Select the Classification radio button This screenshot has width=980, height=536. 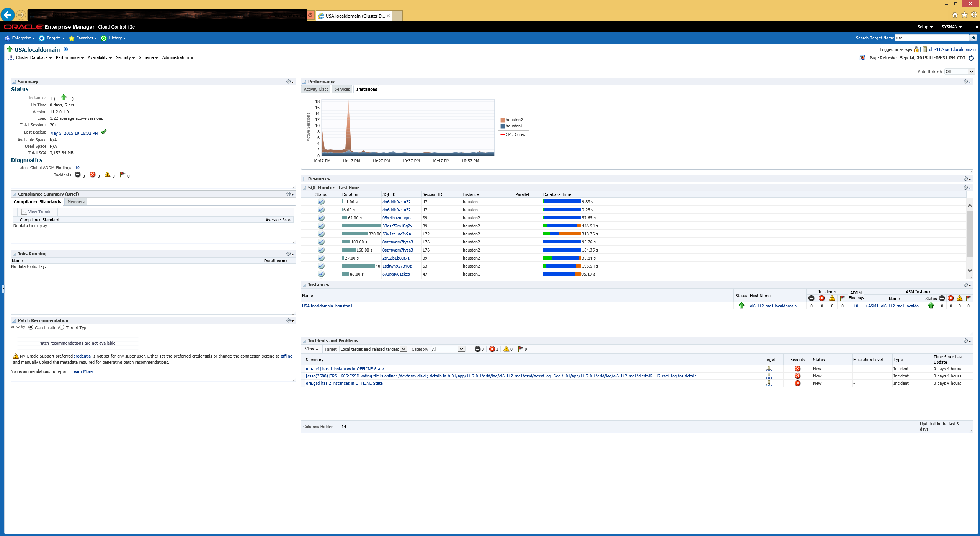(31, 327)
